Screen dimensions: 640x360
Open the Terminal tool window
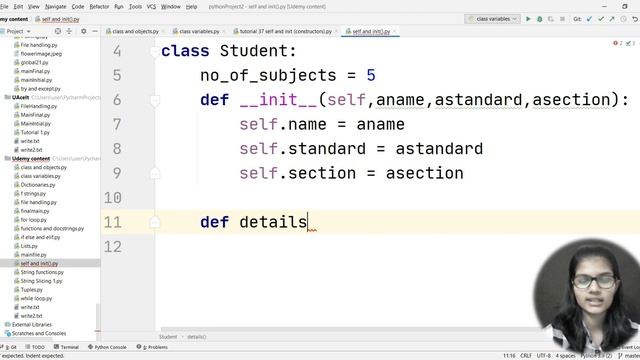(x=66, y=347)
